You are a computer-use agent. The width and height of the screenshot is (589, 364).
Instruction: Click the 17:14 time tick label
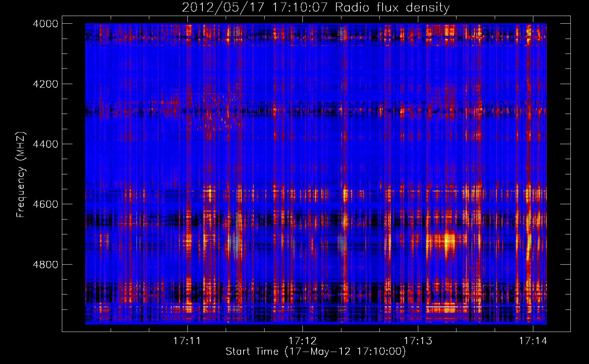click(533, 341)
